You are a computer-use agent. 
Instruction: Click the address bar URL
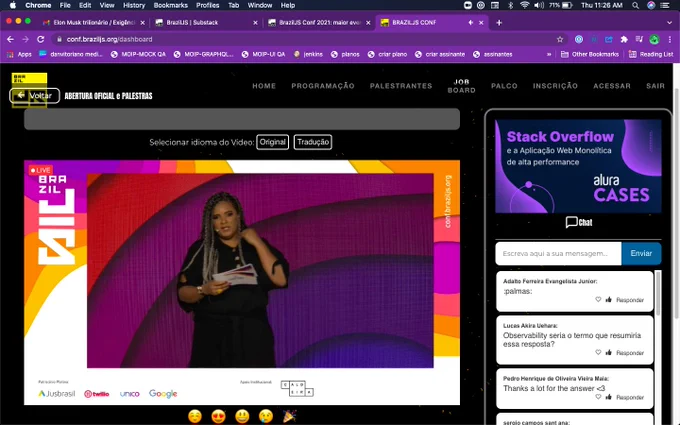tap(109, 39)
